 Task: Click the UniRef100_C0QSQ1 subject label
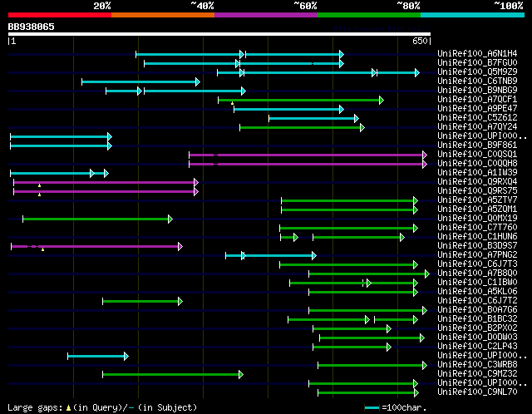click(478, 155)
